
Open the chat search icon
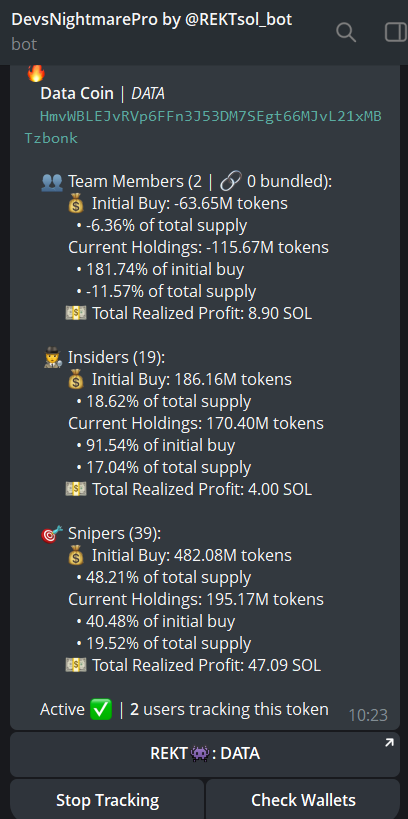point(345,32)
